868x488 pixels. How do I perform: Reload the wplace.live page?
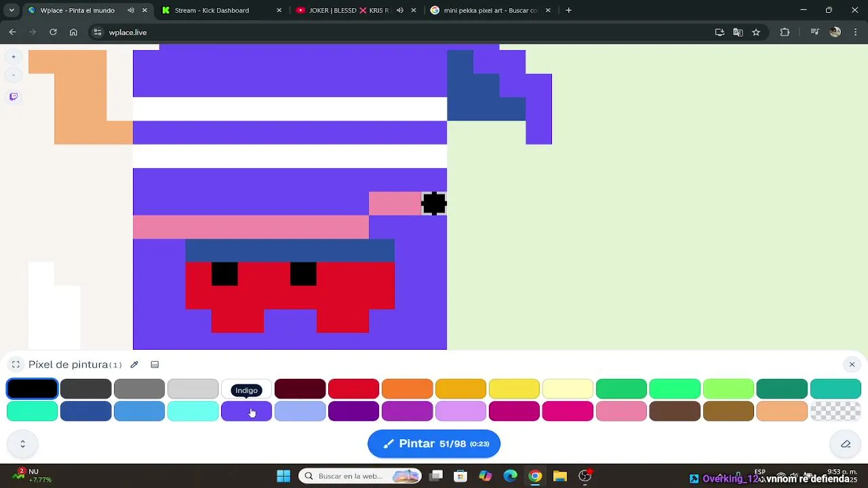point(53,32)
